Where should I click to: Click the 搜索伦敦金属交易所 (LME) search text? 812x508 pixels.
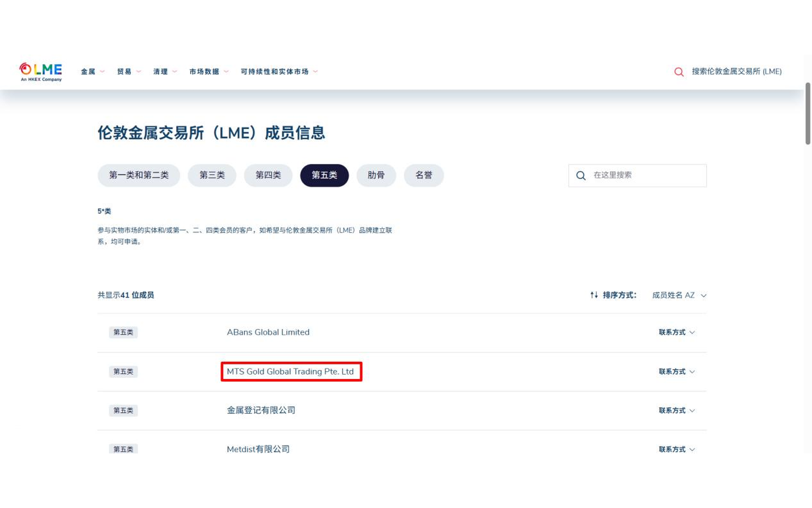pyautogui.click(x=737, y=71)
